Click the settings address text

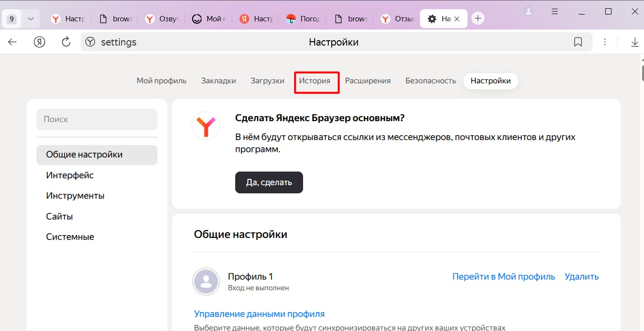119,42
